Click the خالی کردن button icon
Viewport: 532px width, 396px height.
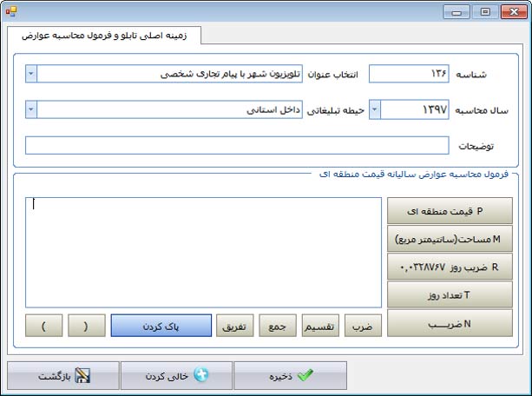coord(201,376)
